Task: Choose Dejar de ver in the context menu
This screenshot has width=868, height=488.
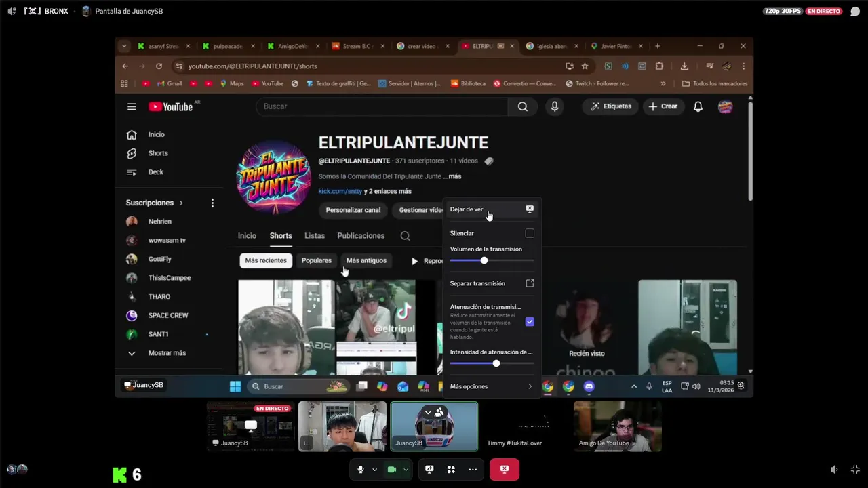Action: [x=492, y=209]
